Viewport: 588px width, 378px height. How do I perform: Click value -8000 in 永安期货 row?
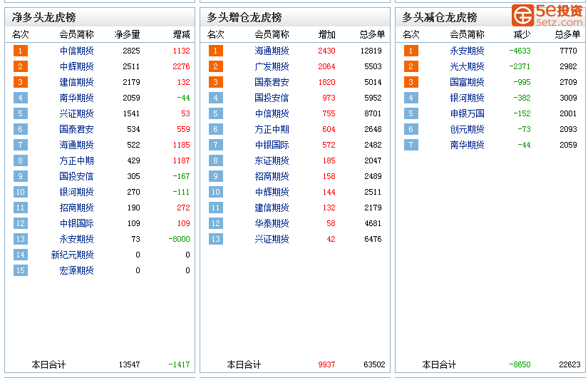pyautogui.click(x=179, y=239)
